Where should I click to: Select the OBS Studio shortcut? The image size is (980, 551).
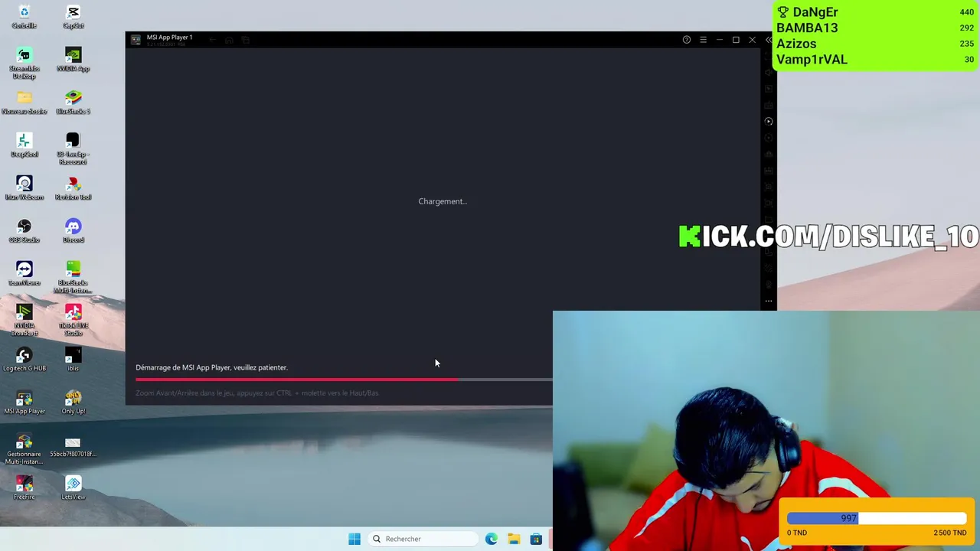point(24,231)
